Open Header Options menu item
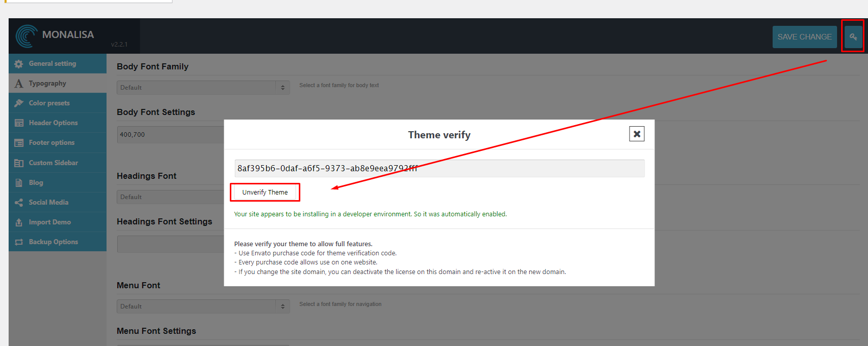 [x=57, y=123]
